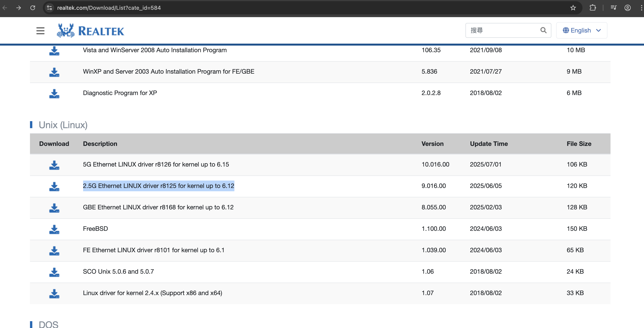The width and height of the screenshot is (644, 328).
Task: Reload the page
Action: coord(33,8)
